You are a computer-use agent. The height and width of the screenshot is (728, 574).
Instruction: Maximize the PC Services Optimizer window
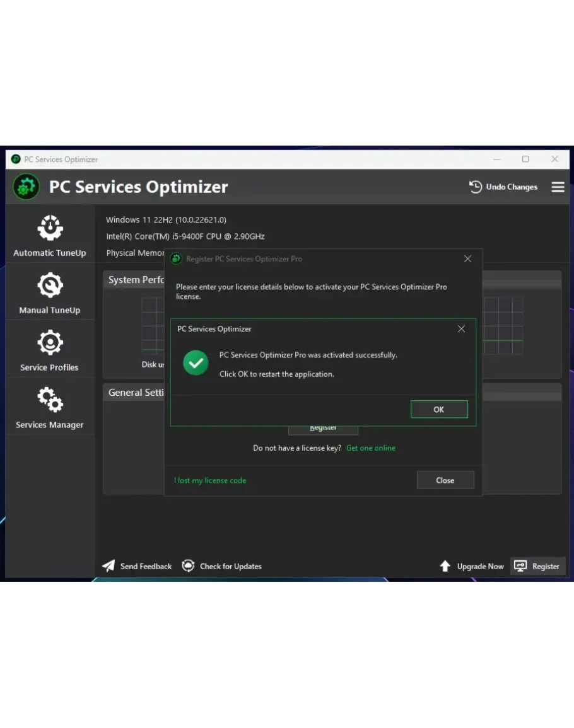[x=525, y=159]
